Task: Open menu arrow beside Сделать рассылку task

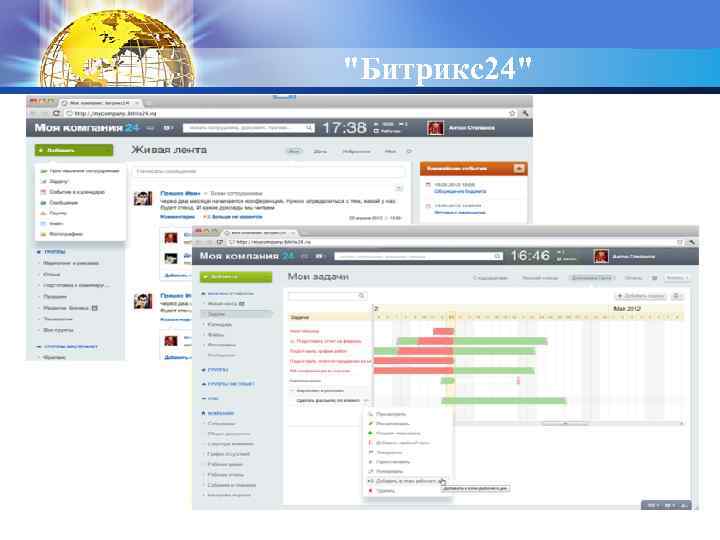Action: tap(366, 401)
